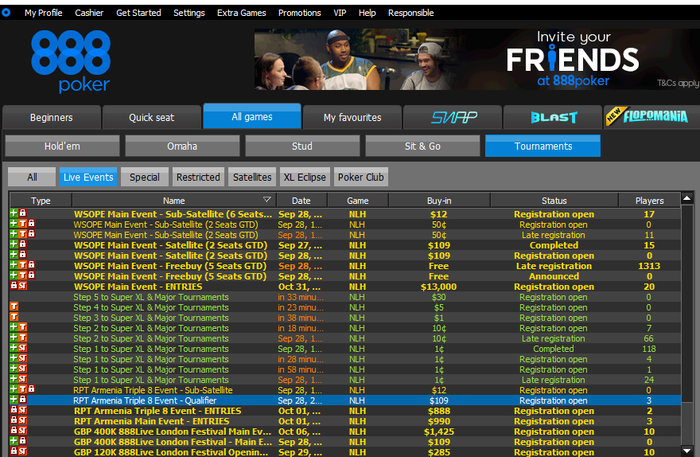700x457 pixels.
Task: Open the Cashier menu
Action: [89, 13]
